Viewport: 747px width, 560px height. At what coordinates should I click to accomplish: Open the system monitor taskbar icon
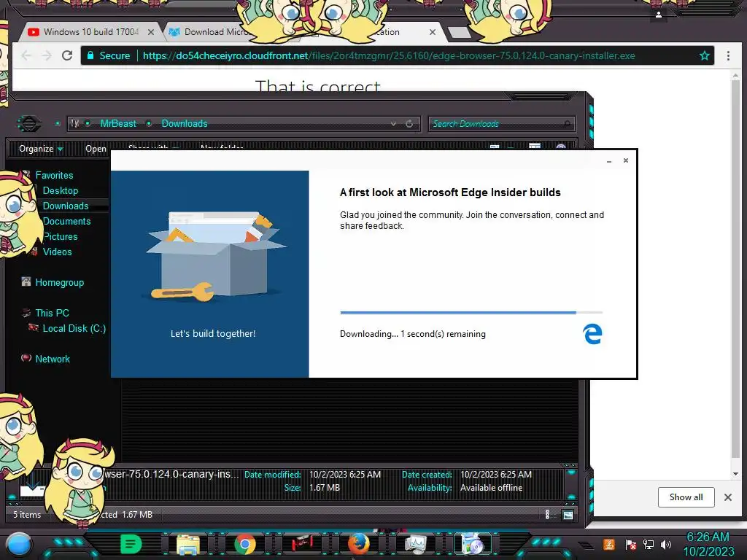click(x=415, y=544)
